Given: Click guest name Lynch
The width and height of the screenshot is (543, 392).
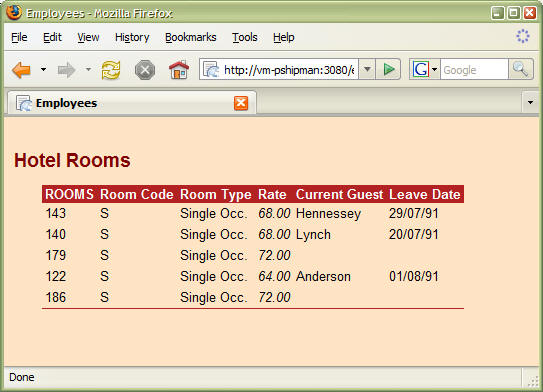Looking at the screenshot, I should point(313,235).
